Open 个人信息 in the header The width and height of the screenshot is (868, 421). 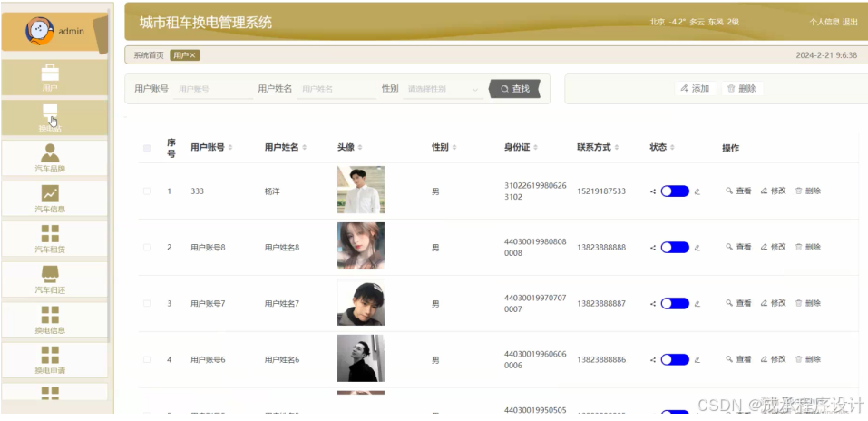(824, 22)
